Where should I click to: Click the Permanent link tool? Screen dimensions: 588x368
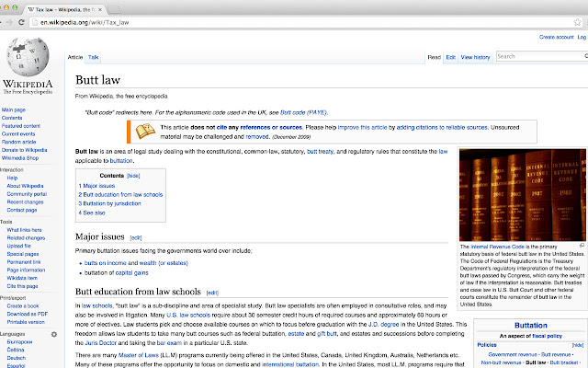pos(24,262)
